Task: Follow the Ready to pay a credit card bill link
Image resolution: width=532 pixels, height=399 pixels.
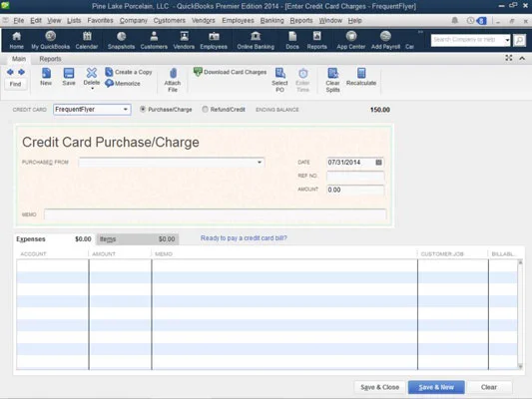Action: point(244,238)
